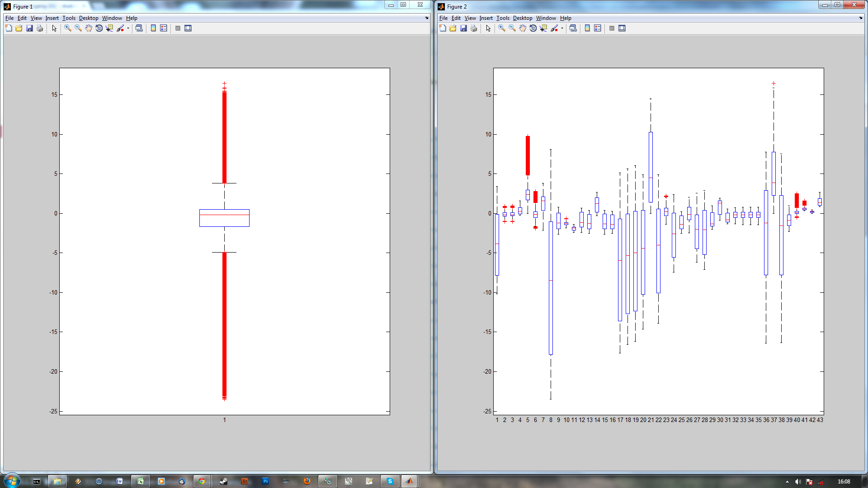The image size is (868, 488).
Task: Expand Brush color dropdown in Figure 1
Action: point(128,28)
